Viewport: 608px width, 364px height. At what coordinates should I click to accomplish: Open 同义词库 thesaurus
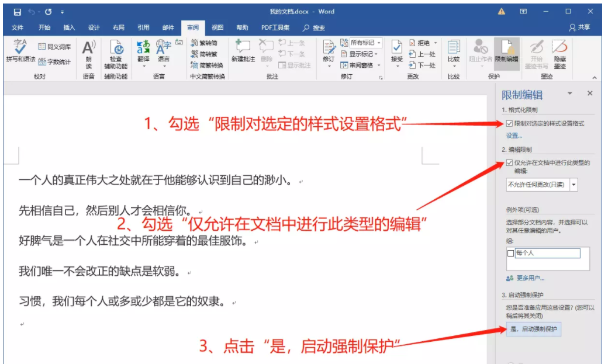(x=55, y=47)
